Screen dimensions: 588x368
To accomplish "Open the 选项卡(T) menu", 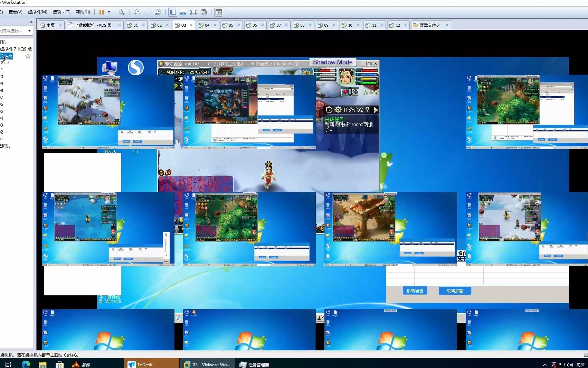I will tap(61, 12).
